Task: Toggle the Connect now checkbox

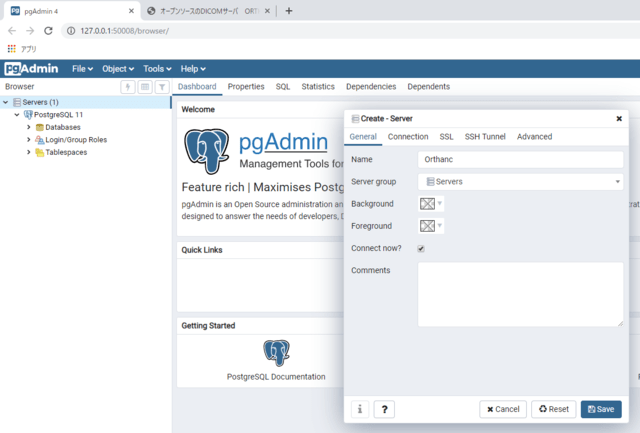Action: tap(421, 248)
